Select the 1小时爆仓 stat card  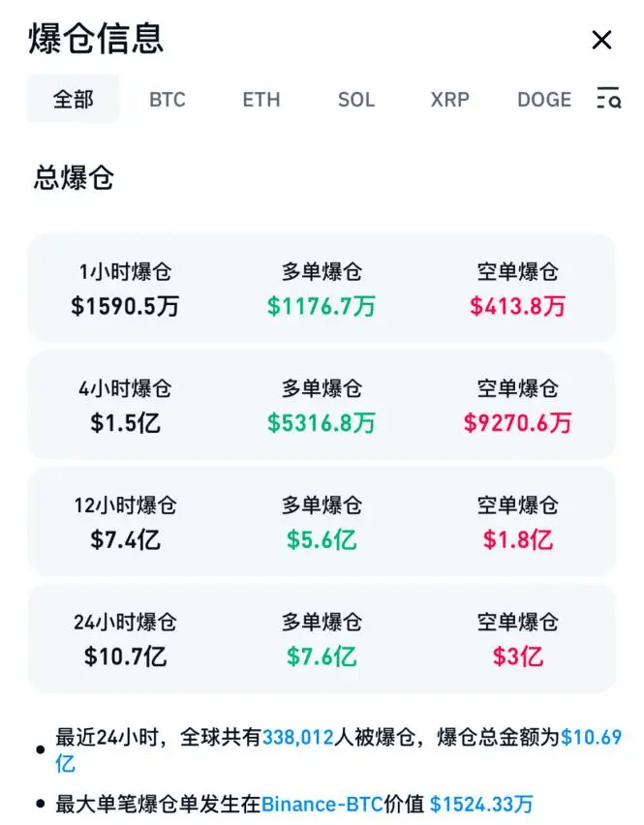(126, 289)
